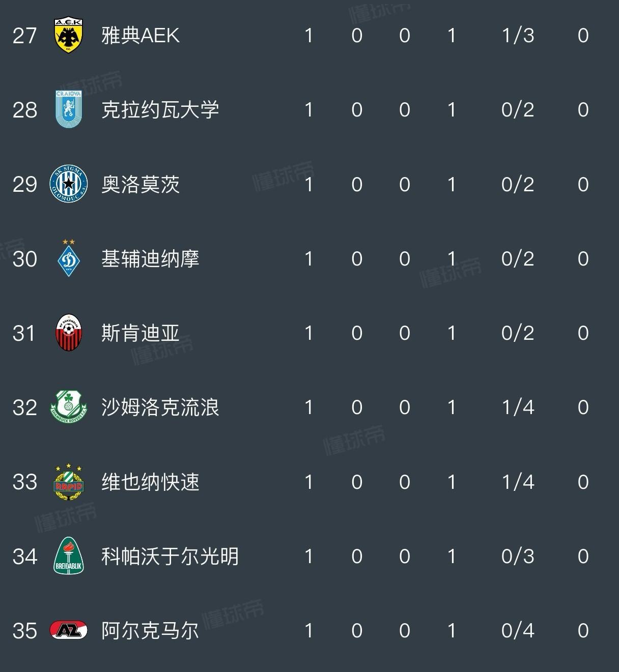Select the Sigma Olomouc round badge
Image resolution: width=619 pixels, height=672 pixels.
(68, 184)
